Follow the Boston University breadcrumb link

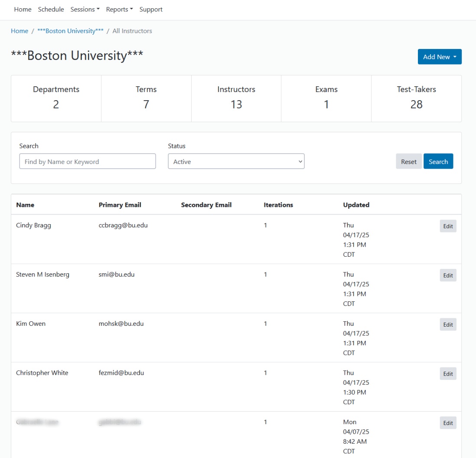(x=70, y=31)
